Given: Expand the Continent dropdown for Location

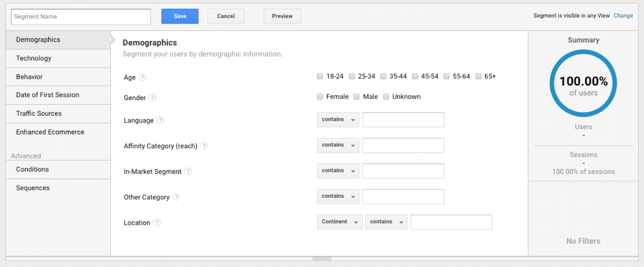Looking at the screenshot, I should [x=340, y=222].
